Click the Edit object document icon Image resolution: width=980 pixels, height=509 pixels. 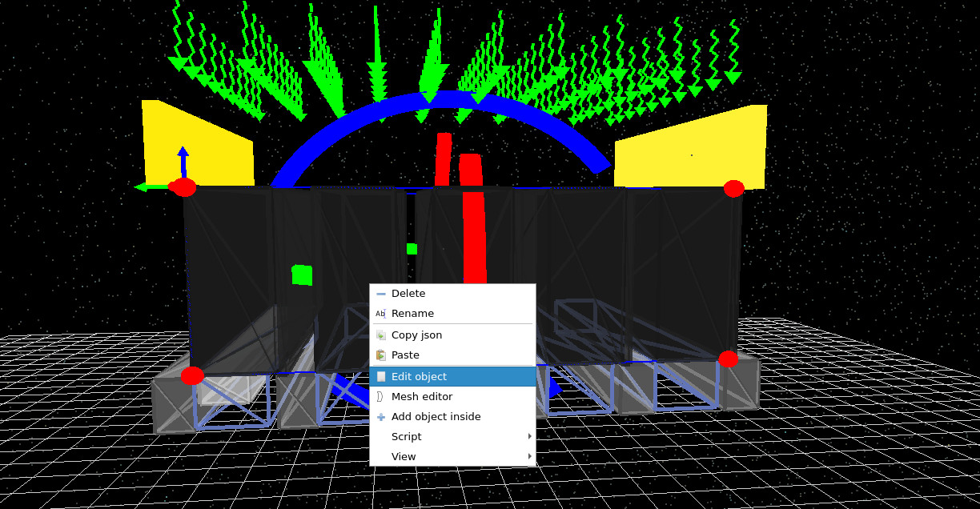coord(381,376)
